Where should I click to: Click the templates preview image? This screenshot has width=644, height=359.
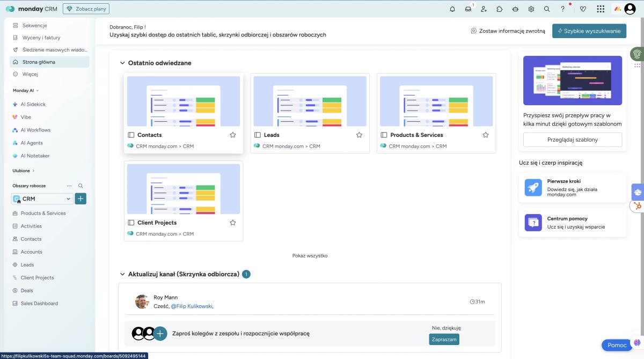[x=573, y=80]
